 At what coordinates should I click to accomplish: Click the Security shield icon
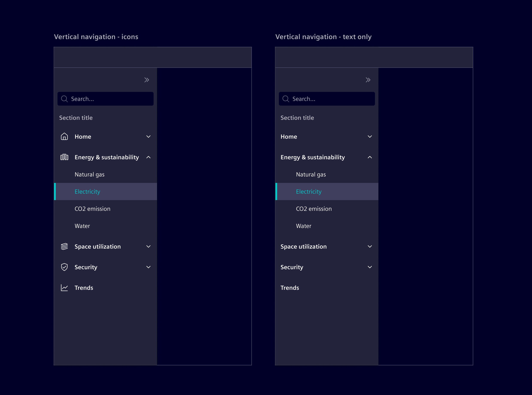64,267
